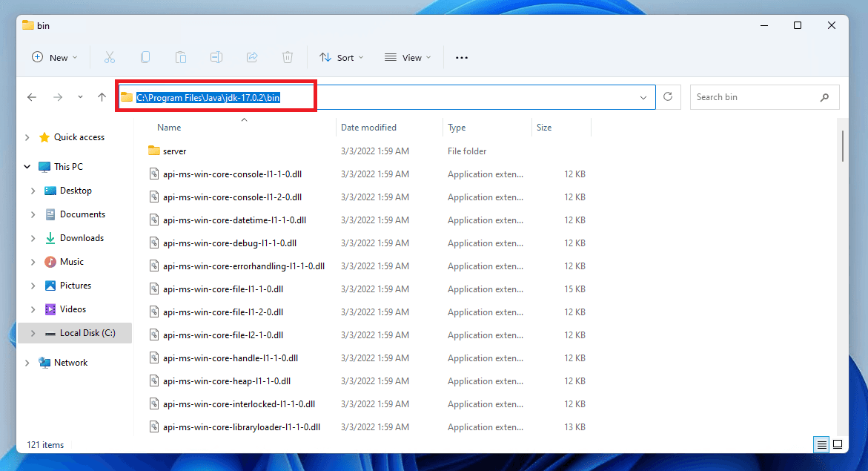Sort by the Date modified column
Screen dimensions: 868x471
pos(368,128)
